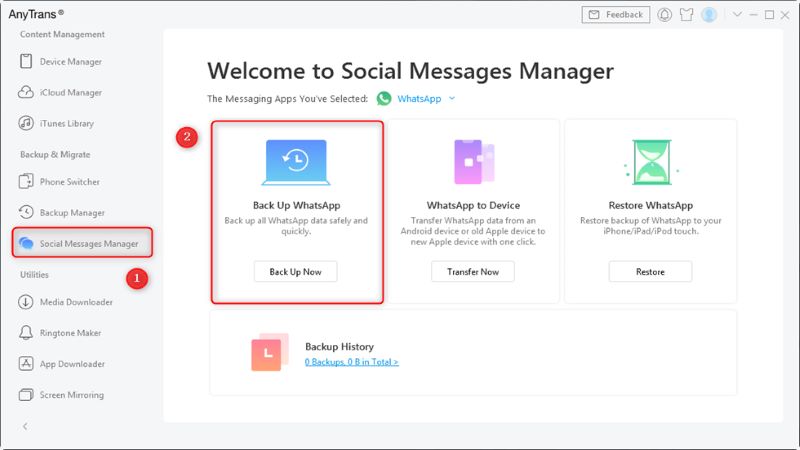
Task: Click the Transfer Now button
Action: coord(473,271)
